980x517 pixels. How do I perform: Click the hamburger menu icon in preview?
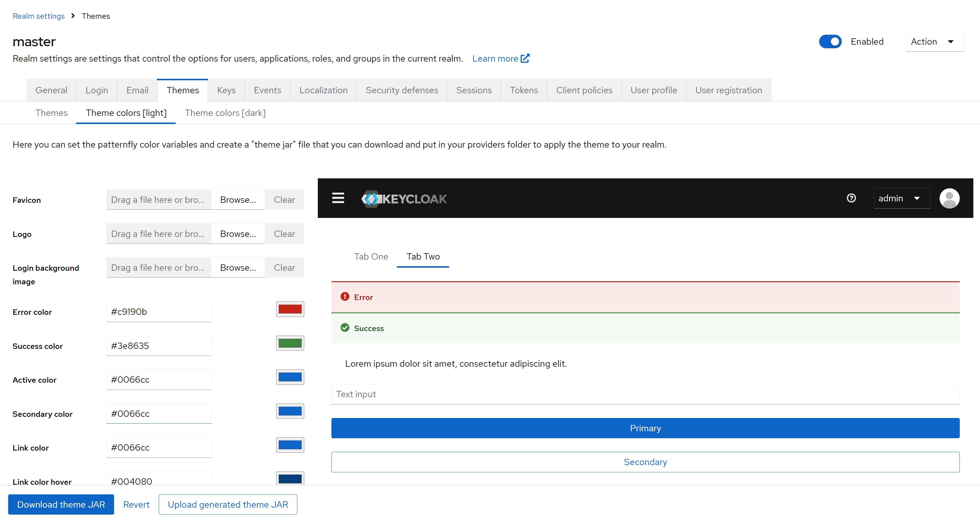coord(338,198)
